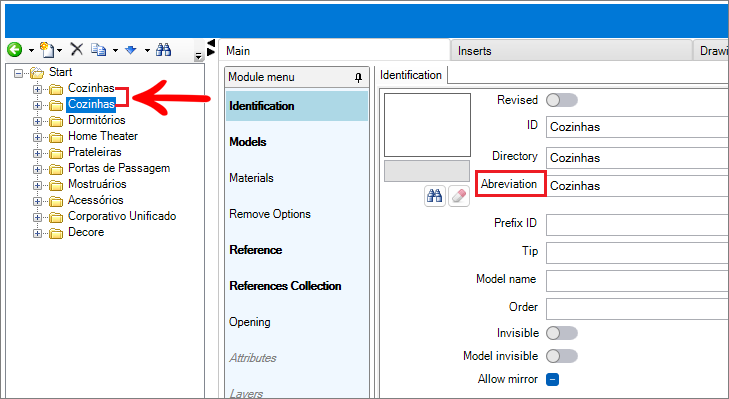Select the Acessórios tree item

[x=96, y=200]
